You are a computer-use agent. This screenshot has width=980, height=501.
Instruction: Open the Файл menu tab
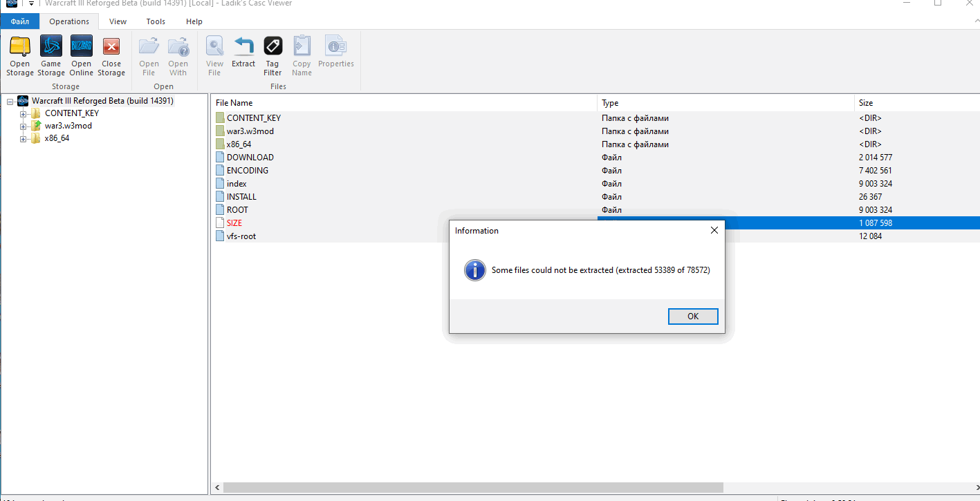pos(19,21)
